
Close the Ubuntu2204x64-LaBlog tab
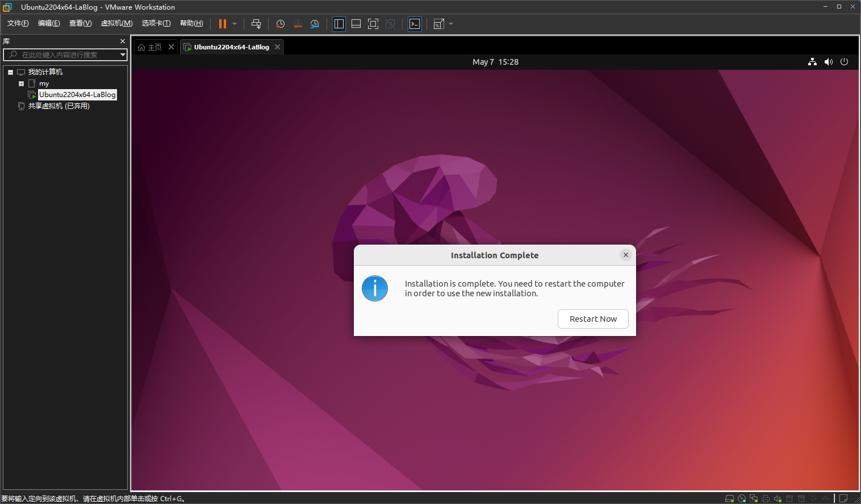[x=277, y=47]
